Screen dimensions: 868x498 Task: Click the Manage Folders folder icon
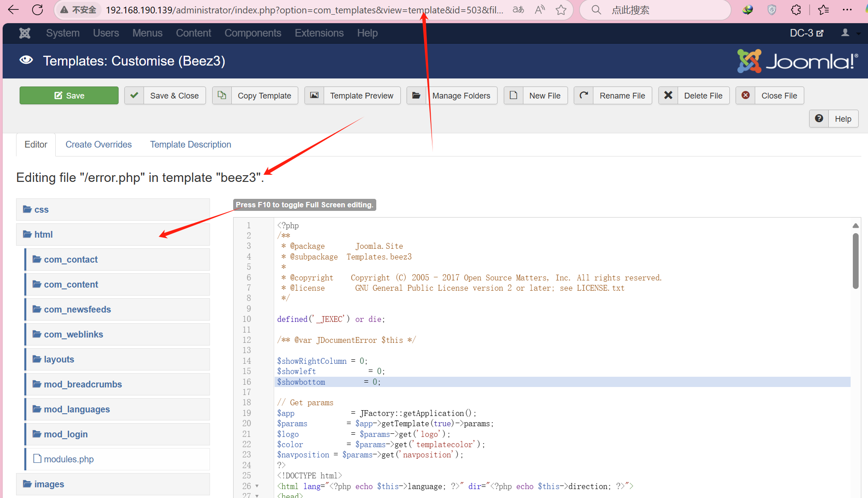tap(416, 95)
